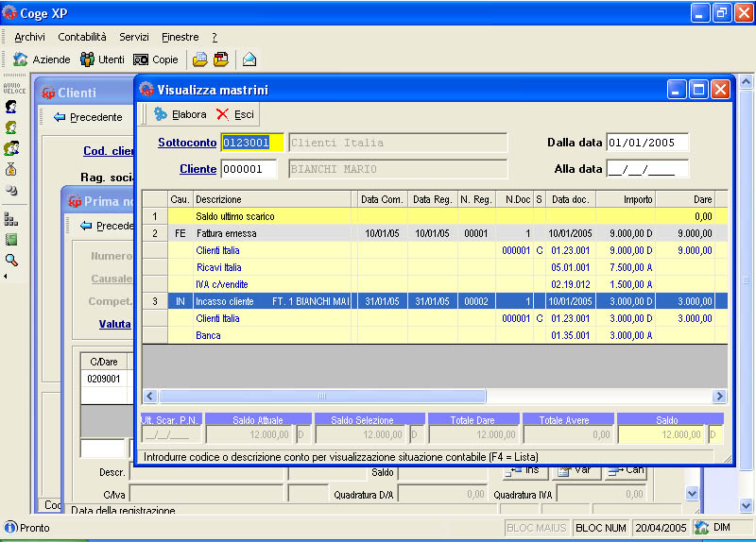Open the Utenti users toolbar button
This screenshot has width=756, height=542.
point(102,59)
